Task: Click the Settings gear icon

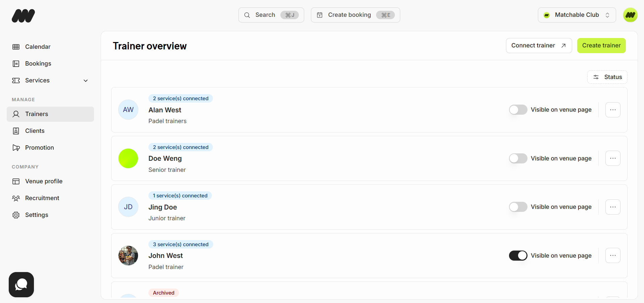Action: tap(16, 215)
